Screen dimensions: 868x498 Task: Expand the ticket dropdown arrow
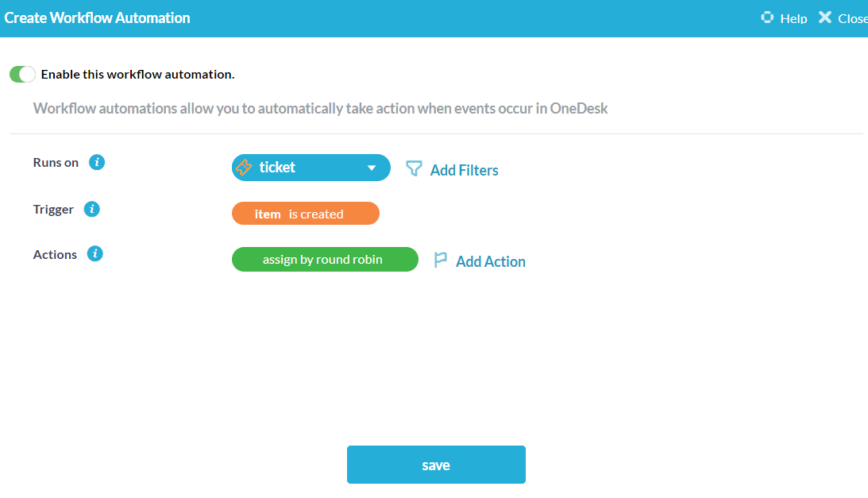click(x=372, y=168)
